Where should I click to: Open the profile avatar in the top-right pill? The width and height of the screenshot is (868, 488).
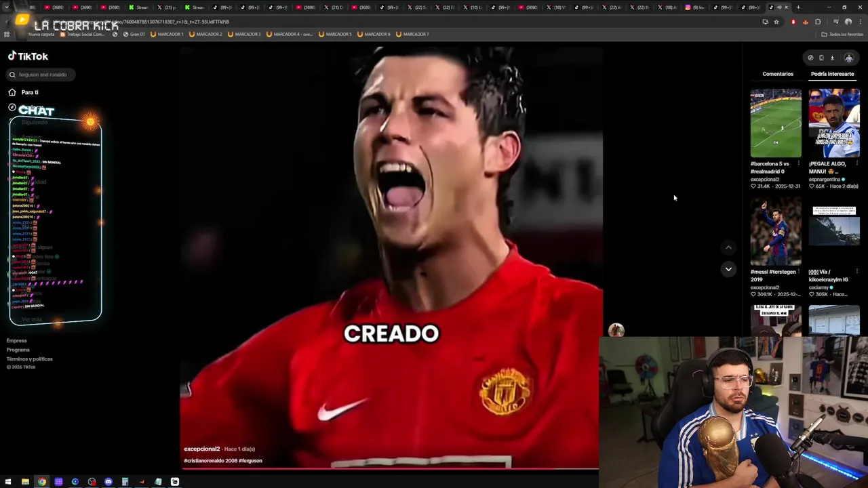[x=849, y=58]
